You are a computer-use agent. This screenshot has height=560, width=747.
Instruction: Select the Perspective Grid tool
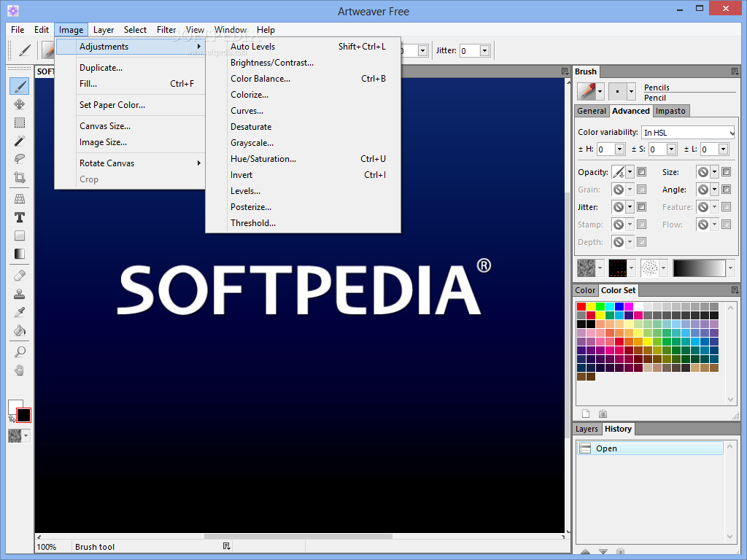click(20, 199)
